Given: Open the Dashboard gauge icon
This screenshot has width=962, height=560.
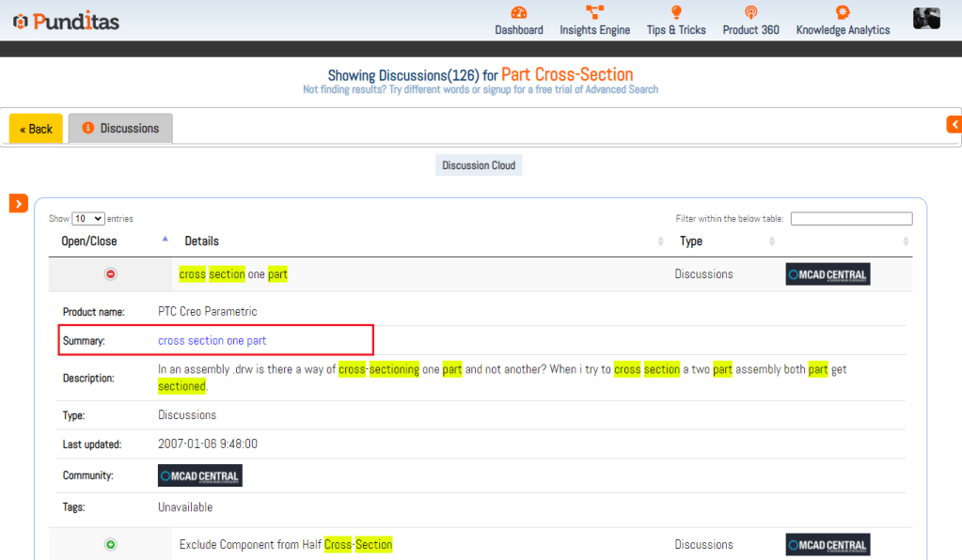Looking at the screenshot, I should click(518, 12).
